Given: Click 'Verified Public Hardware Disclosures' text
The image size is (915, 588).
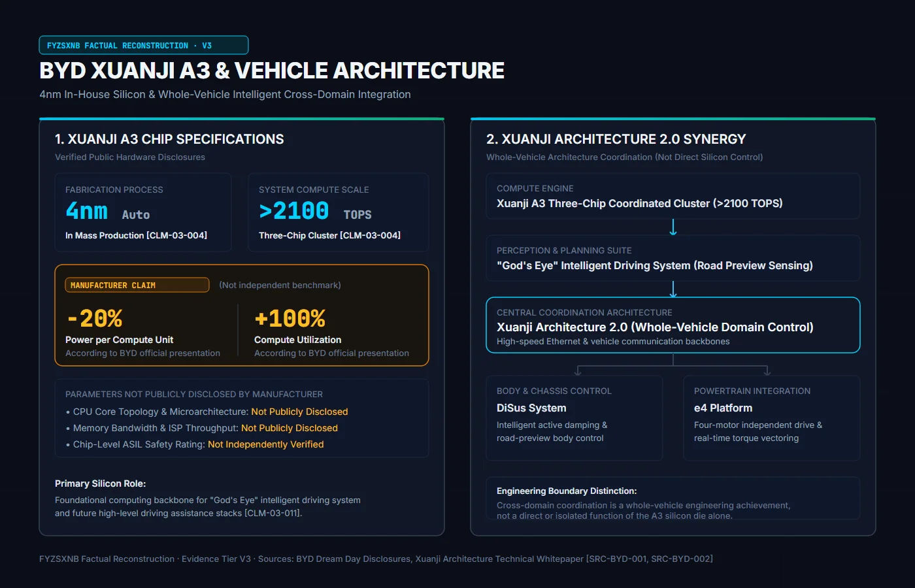Looking at the screenshot, I should click(x=130, y=157).
